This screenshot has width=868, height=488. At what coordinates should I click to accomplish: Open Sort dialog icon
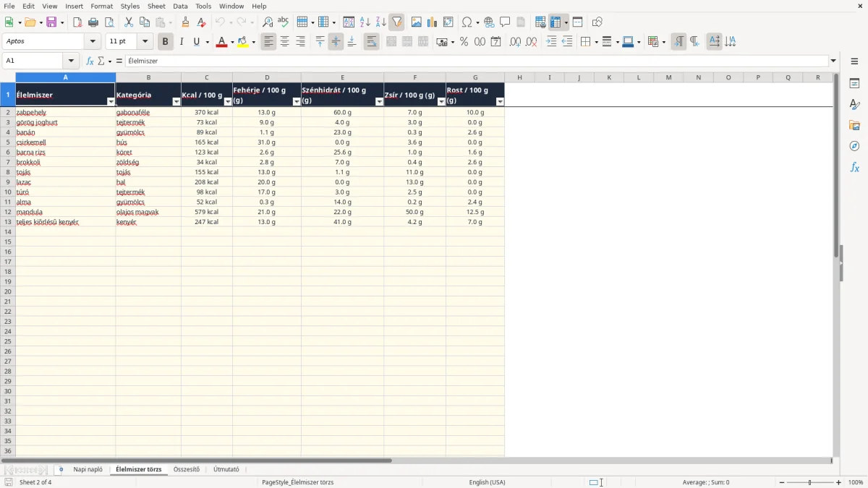coord(349,22)
